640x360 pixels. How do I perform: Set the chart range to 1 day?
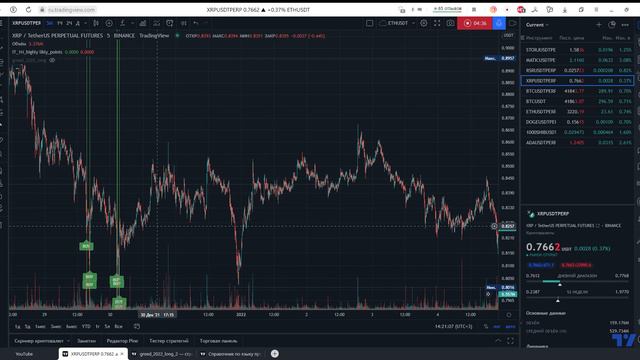click(x=18, y=327)
